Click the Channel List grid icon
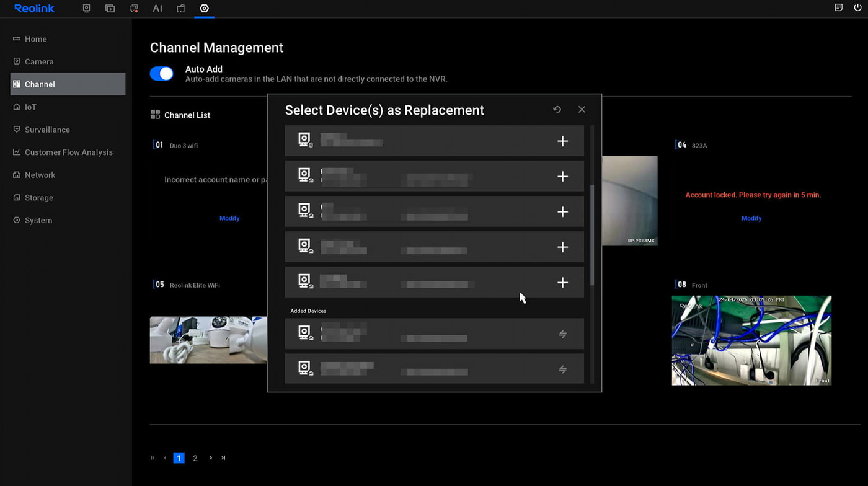The width and height of the screenshot is (868, 486). [155, 115]
